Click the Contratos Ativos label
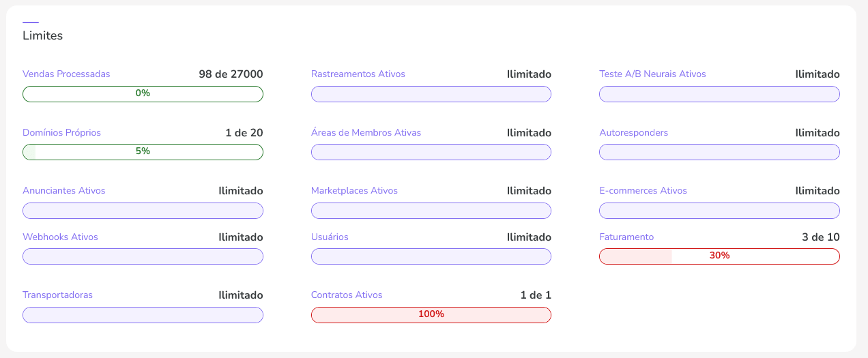Image resolution: width=868 pixels, height=358 pixels. point(347,295)
